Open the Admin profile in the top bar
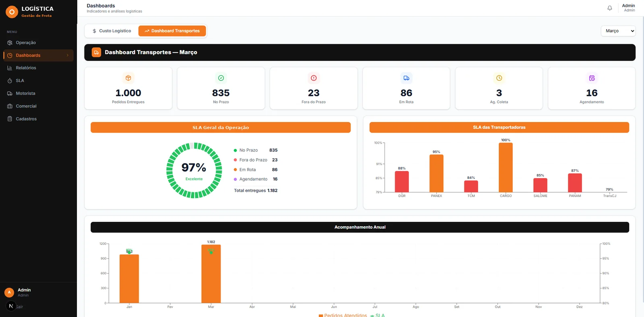Screen dimensions: 644x317 [x=628, y=8]
